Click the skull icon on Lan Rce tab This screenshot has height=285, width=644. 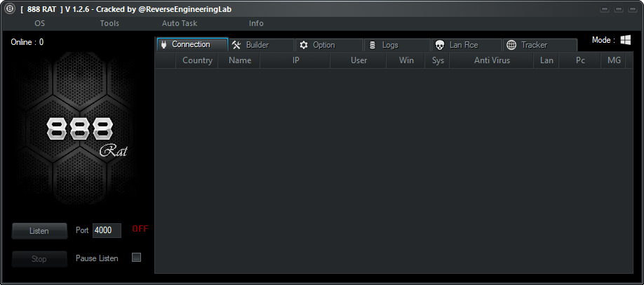pos(439,45)
